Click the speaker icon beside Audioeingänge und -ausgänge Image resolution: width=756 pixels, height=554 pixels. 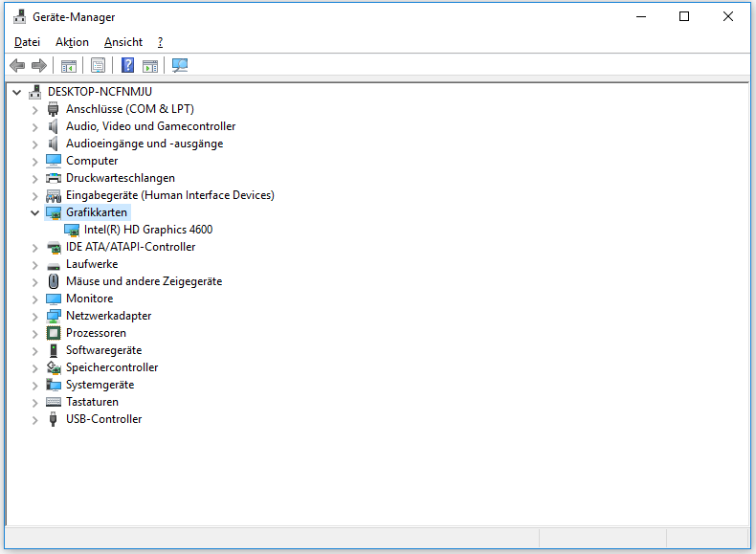pyautogui.click(x=53, y=144)
